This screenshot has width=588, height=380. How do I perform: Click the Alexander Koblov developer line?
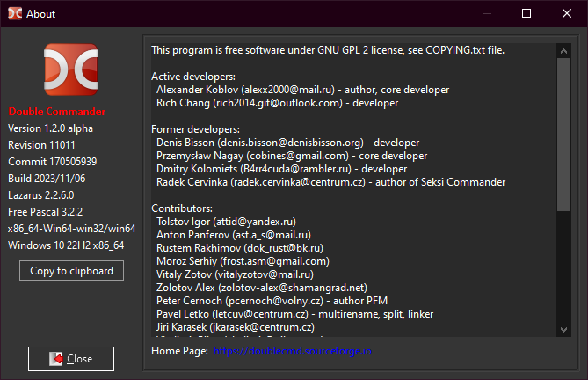click(302, 90)
